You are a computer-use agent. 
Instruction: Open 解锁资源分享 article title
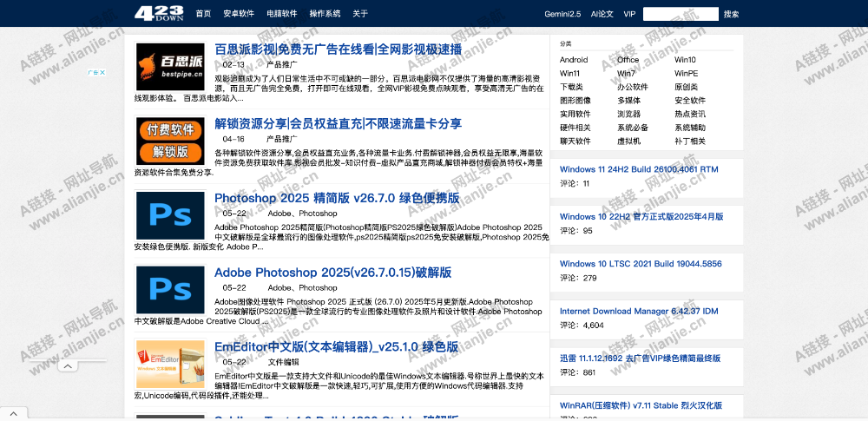[338, 123]
